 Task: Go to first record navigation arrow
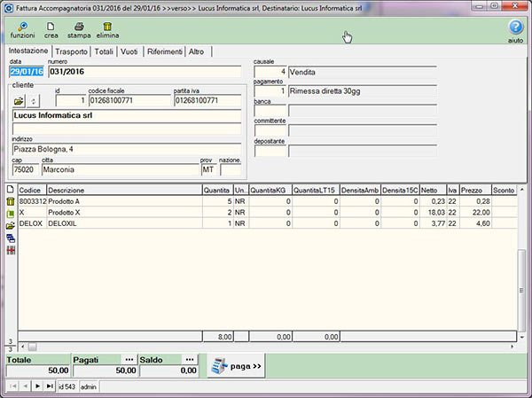pyautogui.click(x=12, y=386)
